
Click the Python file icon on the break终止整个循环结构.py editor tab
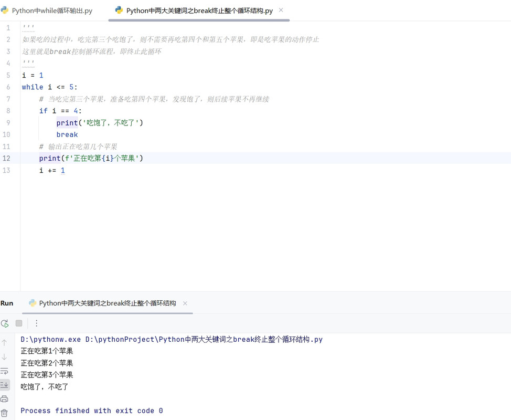click(119, 10)
